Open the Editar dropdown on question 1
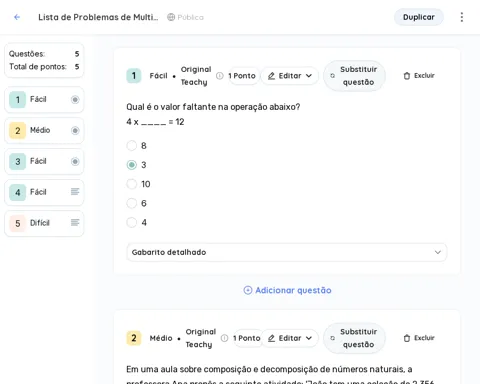Image resolution: width=480 pixels, height=384 pixels. click(290, 76)
